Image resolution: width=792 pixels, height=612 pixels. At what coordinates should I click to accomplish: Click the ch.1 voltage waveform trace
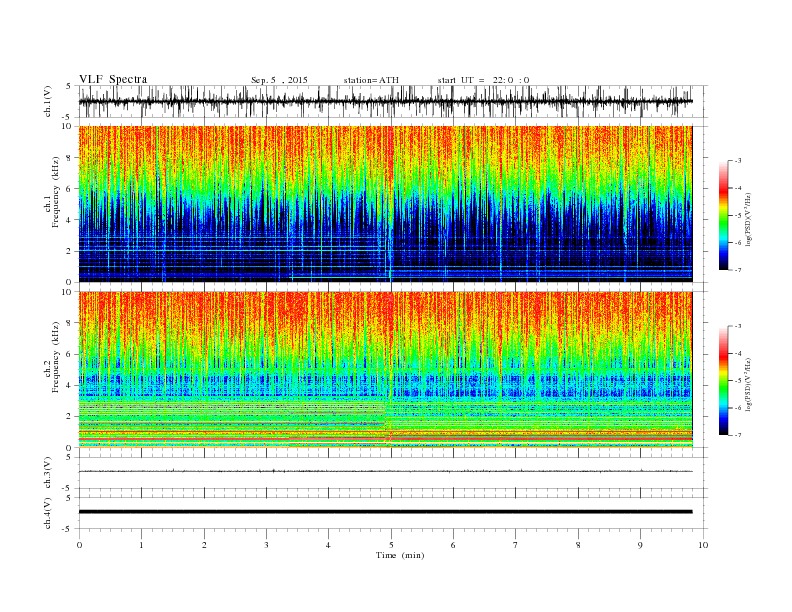pyautogui.click(x=385, y=101)
